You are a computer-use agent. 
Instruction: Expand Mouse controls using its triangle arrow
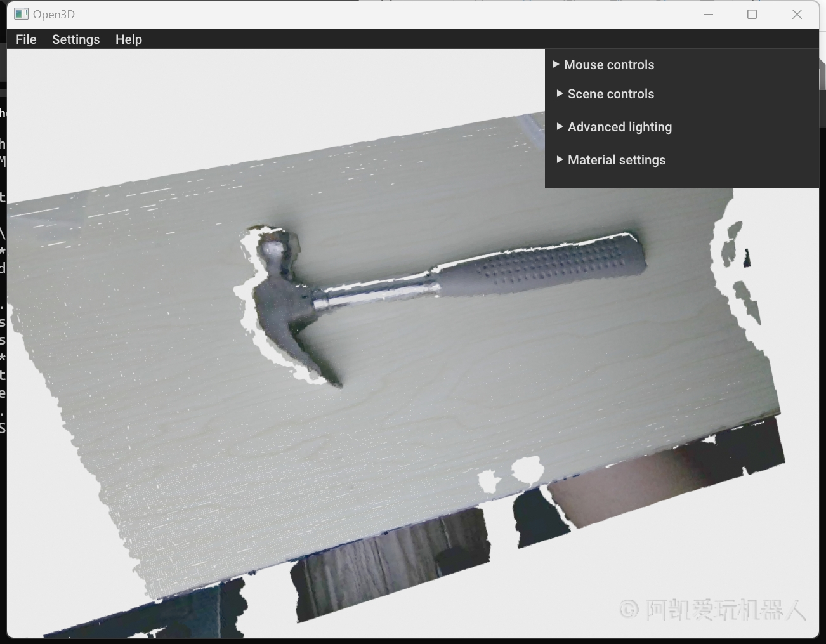point(556,65)
